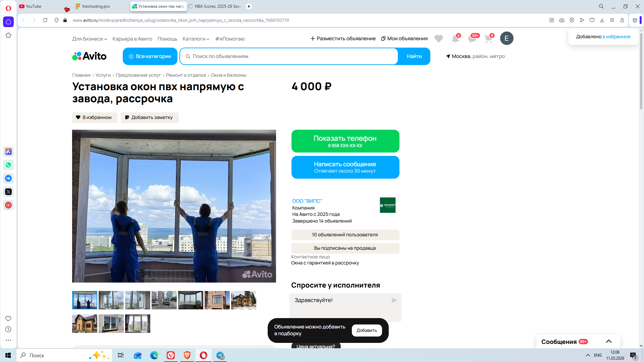The image size is (644, 362).
Task: Open the favorites heart icon in Avito header
Action: pyautogui.click(x=438, y=39)
